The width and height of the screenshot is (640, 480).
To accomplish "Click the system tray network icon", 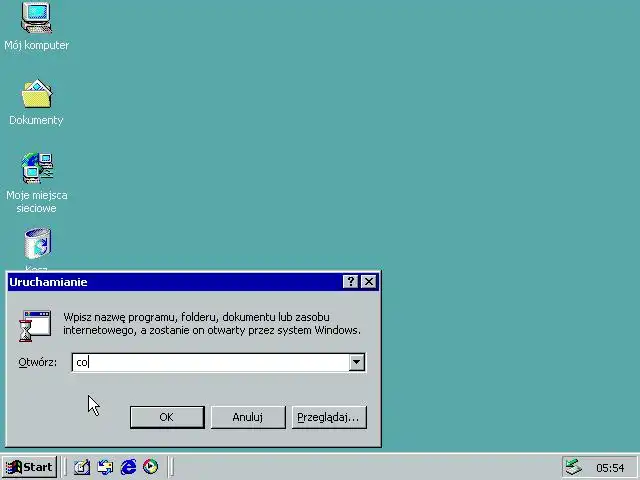I will 573,467.
